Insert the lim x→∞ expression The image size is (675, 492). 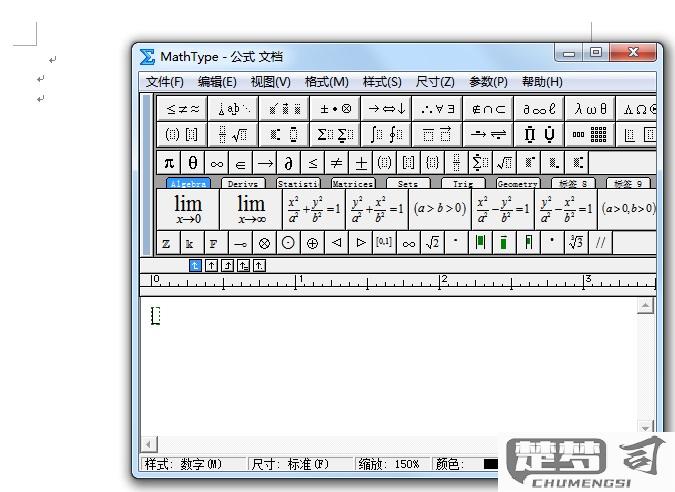[251, 209]
